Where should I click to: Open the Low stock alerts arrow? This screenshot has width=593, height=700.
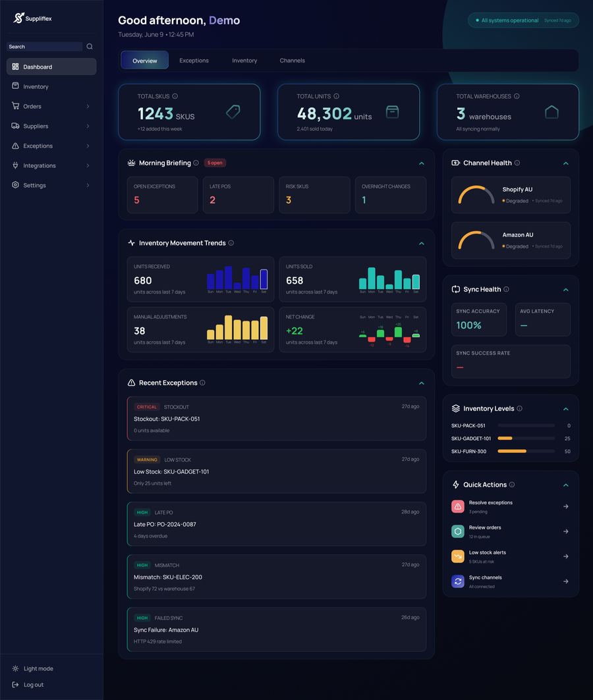(x=566, y=556)
